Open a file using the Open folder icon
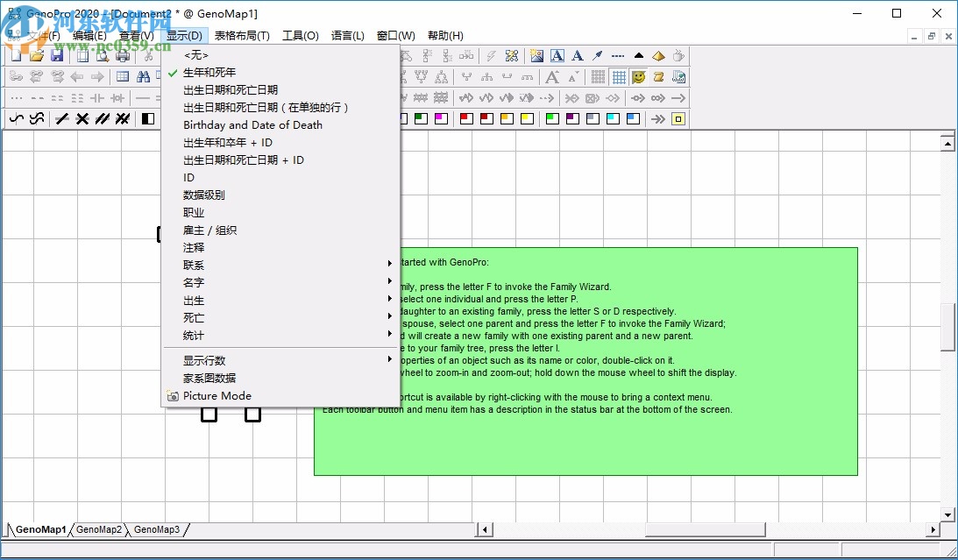 (35, 53)
